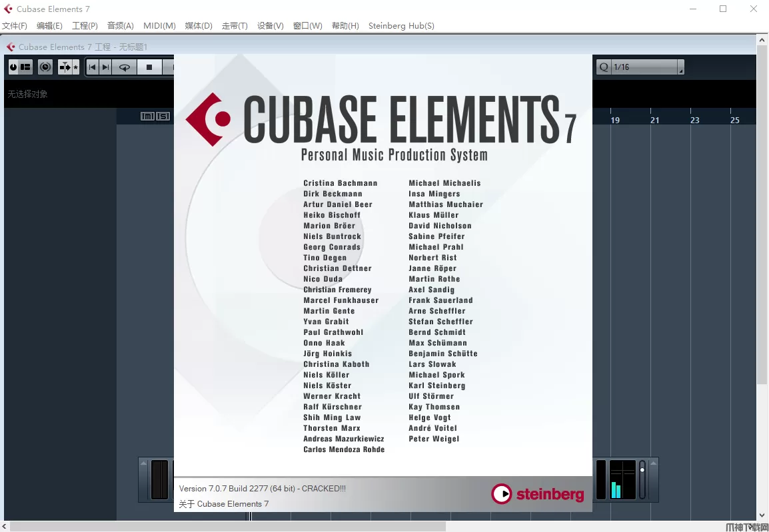Open the 走带(T) menu
Screen dimensions: 769x532
point(235,25)
